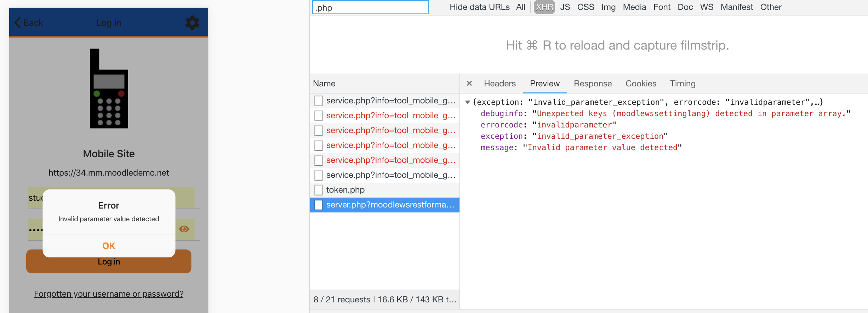Close the request details pane

pos(469,84)
